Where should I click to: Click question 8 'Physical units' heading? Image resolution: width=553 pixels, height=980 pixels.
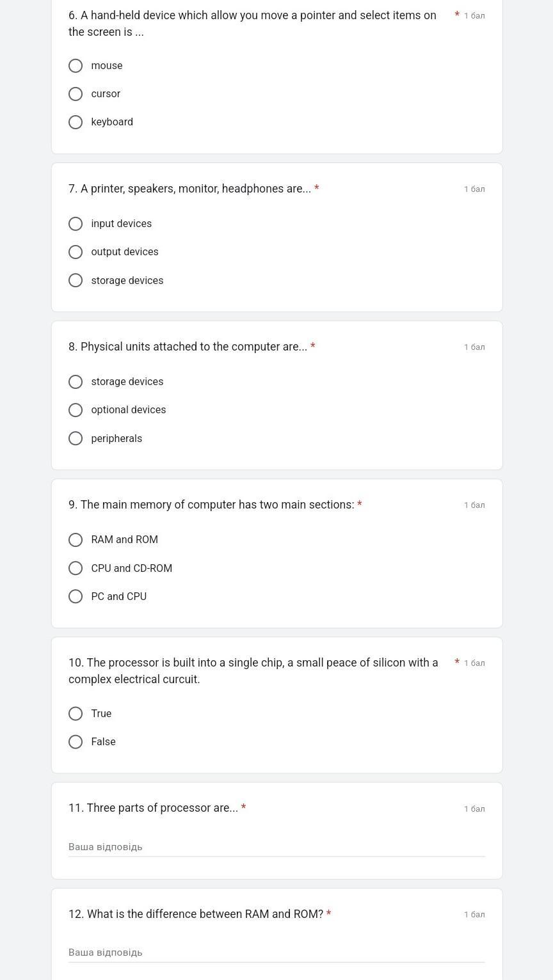[188, 347]
